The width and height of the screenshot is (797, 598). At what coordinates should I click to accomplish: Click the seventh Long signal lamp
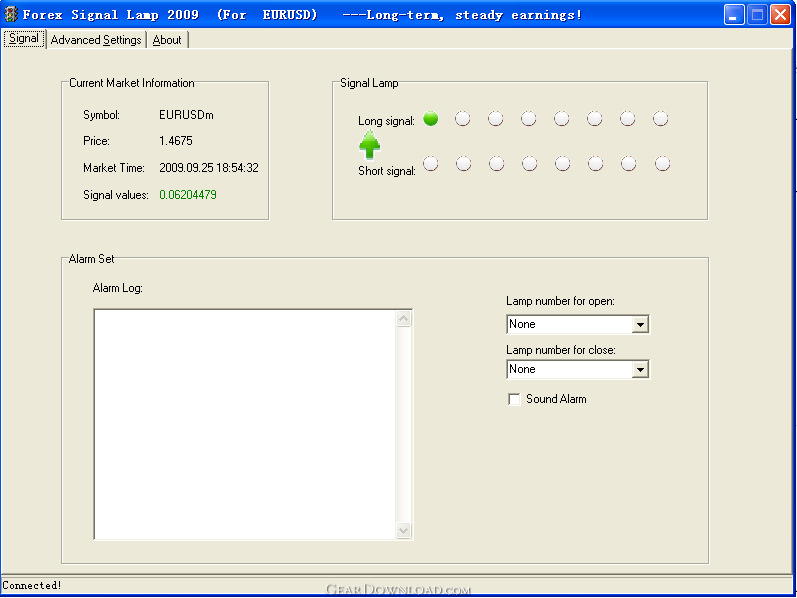628,119
